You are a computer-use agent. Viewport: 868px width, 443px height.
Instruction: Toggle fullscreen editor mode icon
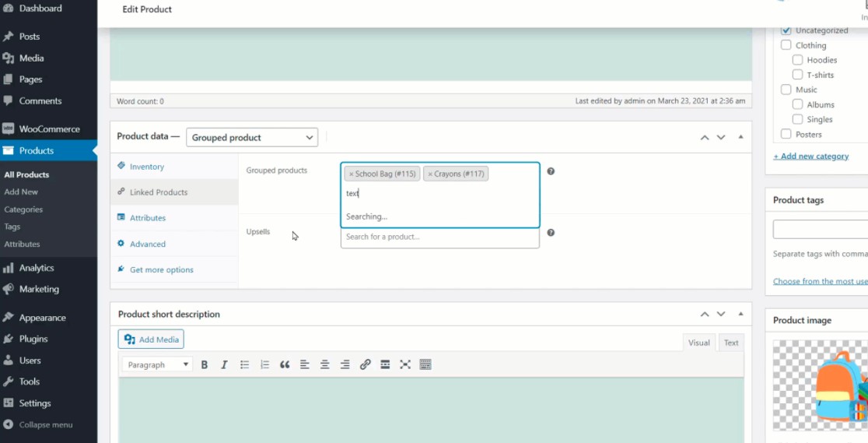click(405, 364)
